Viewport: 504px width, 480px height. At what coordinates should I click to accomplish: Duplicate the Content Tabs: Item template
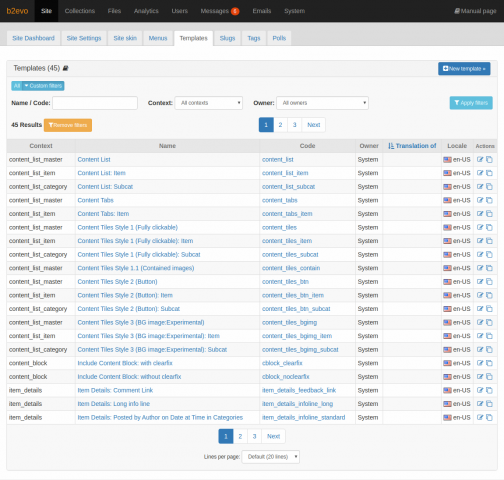(489, 214)
